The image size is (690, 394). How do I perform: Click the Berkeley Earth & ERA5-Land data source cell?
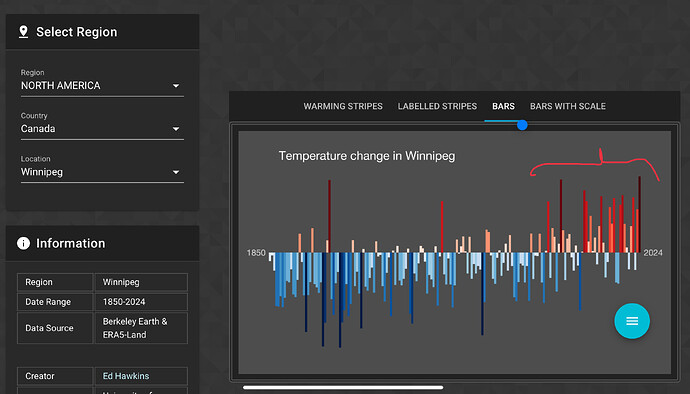pyautogui.click(x=141, y=328)
